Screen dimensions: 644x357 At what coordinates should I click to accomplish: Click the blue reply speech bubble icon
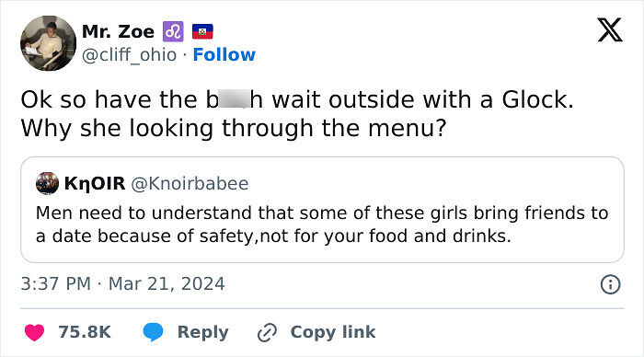[153, 332]
